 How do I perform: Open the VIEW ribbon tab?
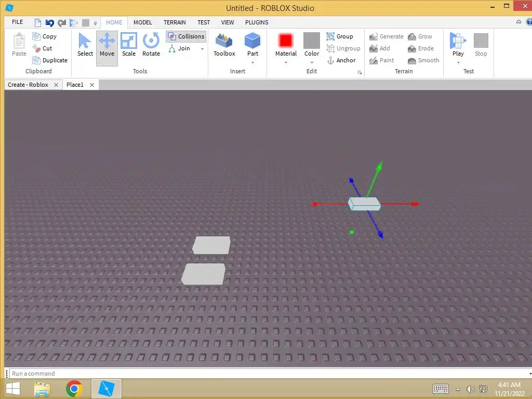(228, 22)
